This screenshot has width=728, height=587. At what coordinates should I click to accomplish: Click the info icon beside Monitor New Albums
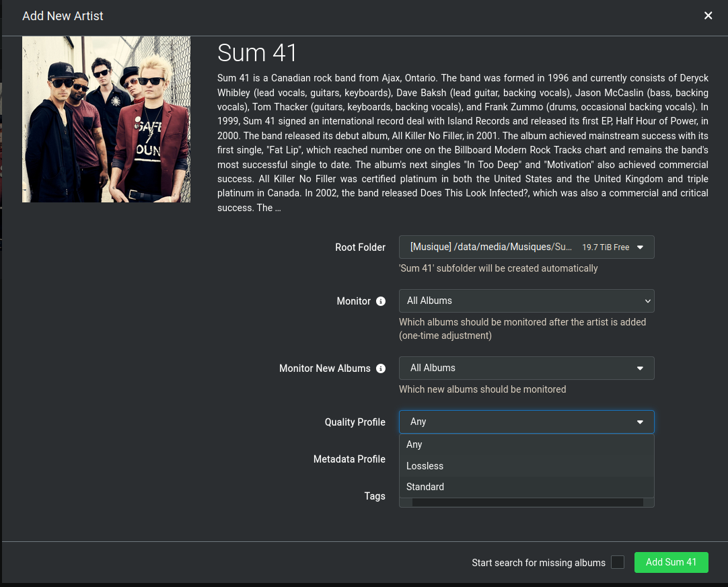(381, 368)
